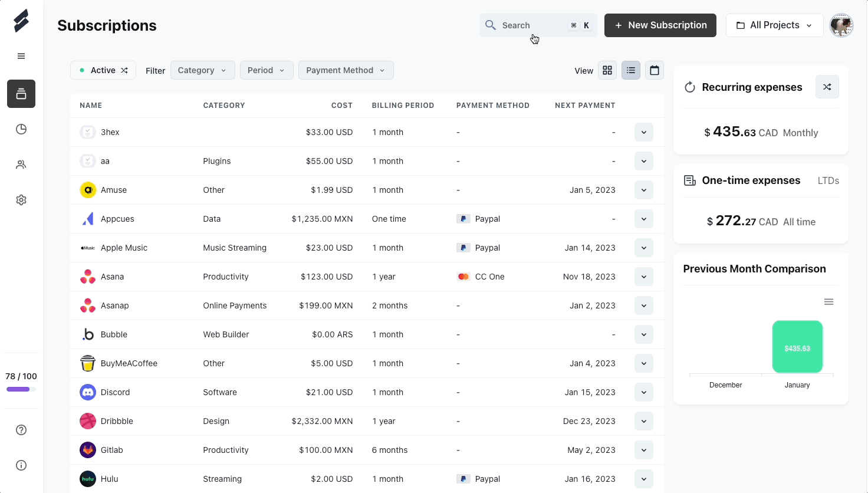Sort by the COST column header
Screen dimensions: 868x493
click(x=342, y=106)
